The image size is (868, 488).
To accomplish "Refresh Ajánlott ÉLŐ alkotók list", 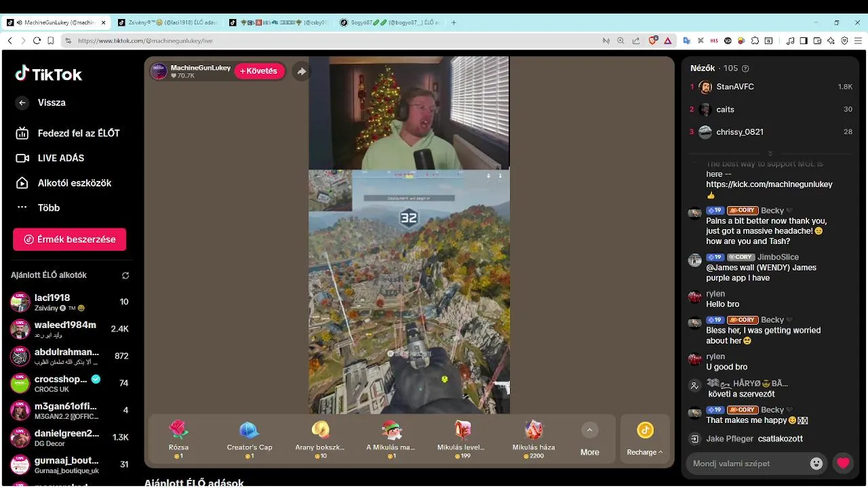I will 125,275.
